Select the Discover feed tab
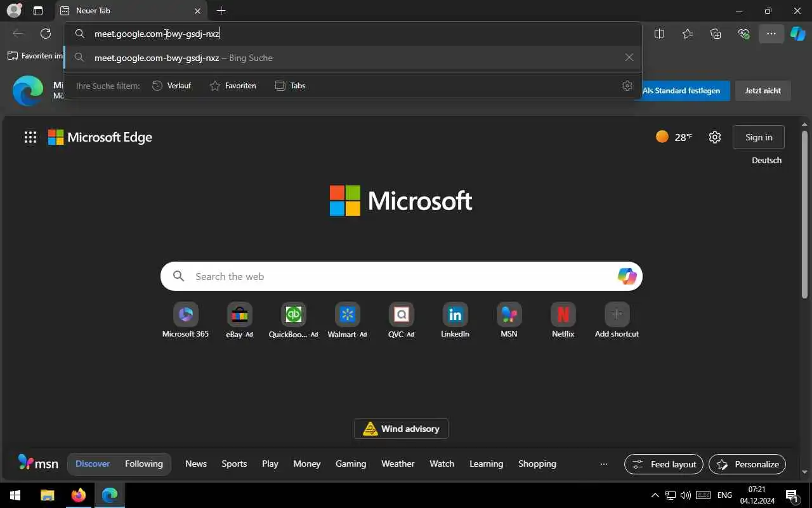 click(x=93, y=464)
